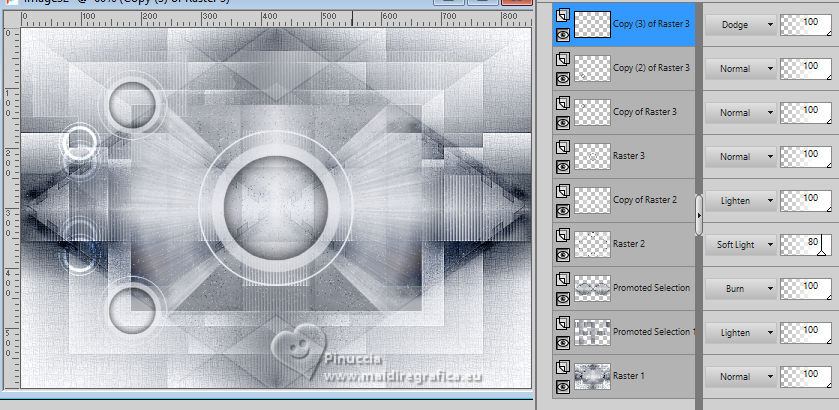
Task: Click layer type icon of Copy of Raster 2
Action: (562, 191)
